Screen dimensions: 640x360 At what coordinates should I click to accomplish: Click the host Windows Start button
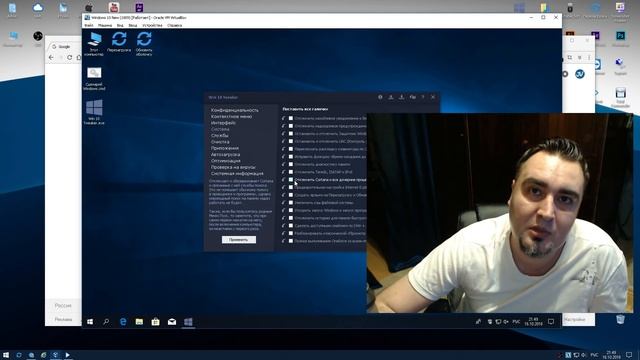(6, 355)
